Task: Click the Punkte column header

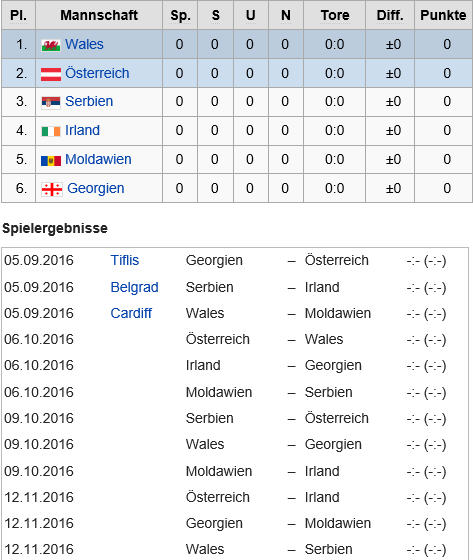Action: click(443, 15)
